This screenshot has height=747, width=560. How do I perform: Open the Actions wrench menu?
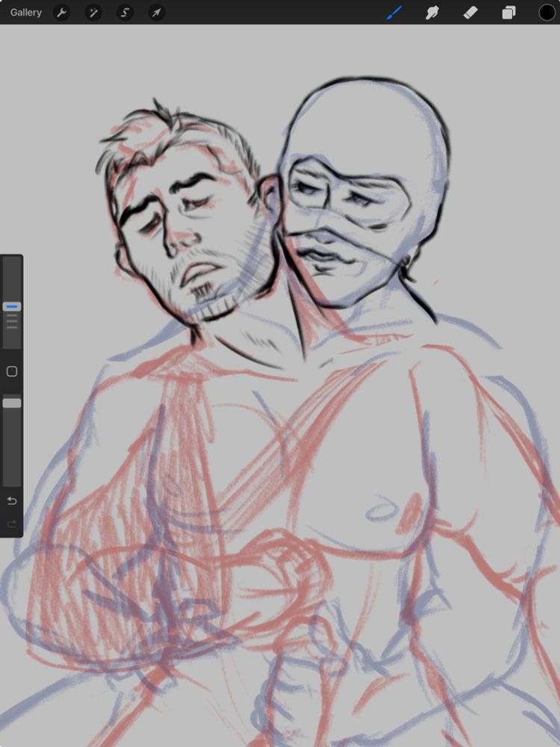point(61,13)
